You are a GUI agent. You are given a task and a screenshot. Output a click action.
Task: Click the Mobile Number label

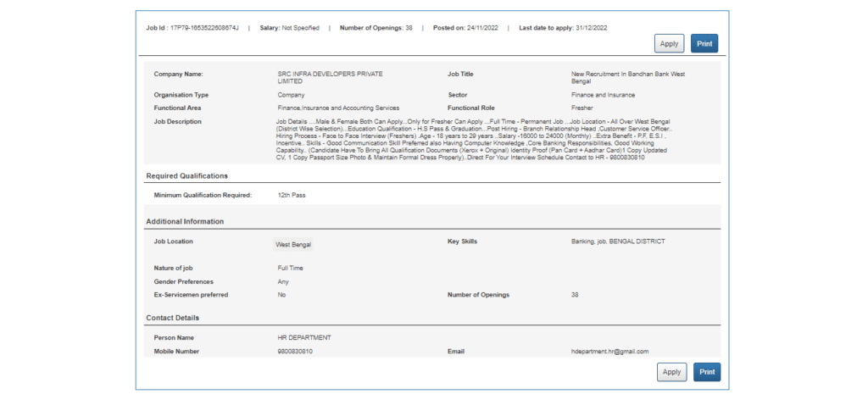coord(176,352)
